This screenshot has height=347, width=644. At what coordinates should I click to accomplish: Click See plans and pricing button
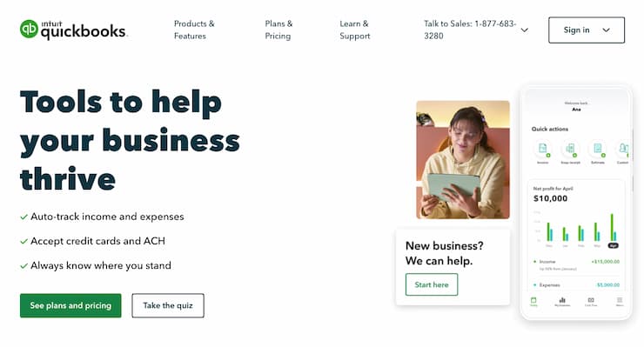(x=70, y=305)
